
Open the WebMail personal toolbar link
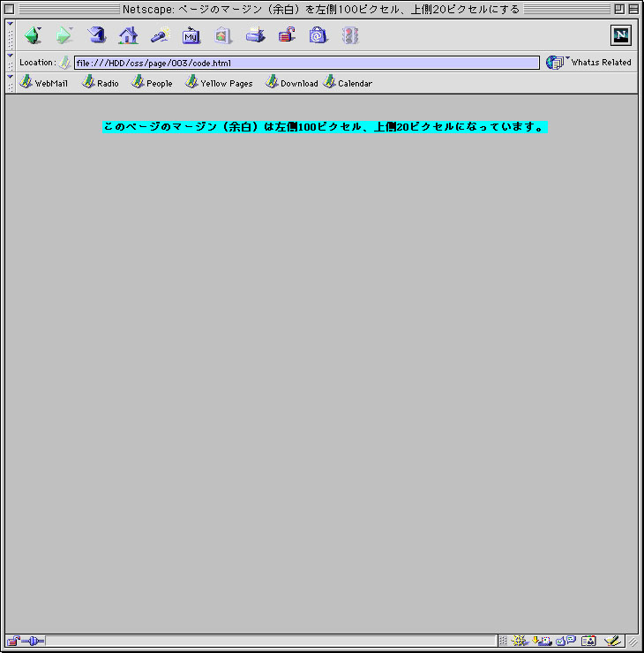[43, 82]
